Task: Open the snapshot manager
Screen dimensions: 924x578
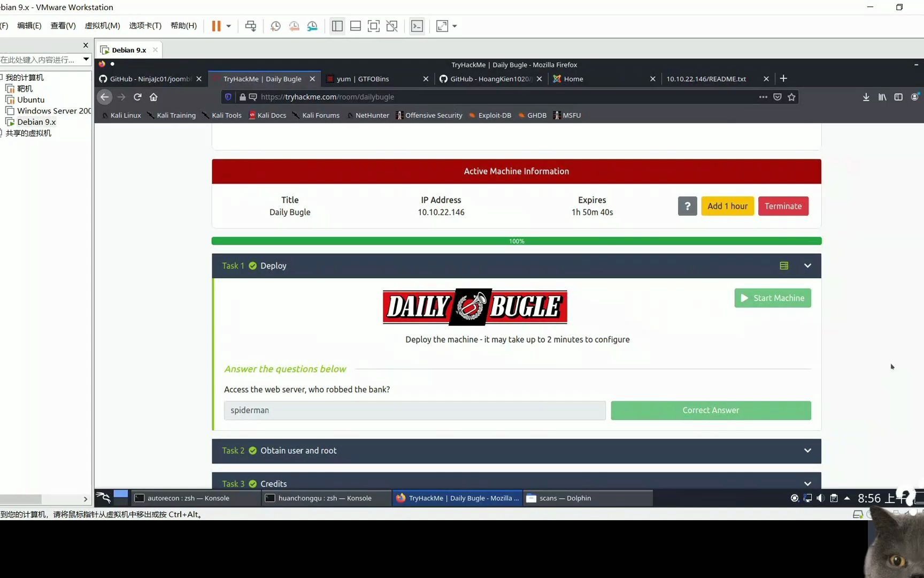Action: pyautogui.click(x=312, y=26)
